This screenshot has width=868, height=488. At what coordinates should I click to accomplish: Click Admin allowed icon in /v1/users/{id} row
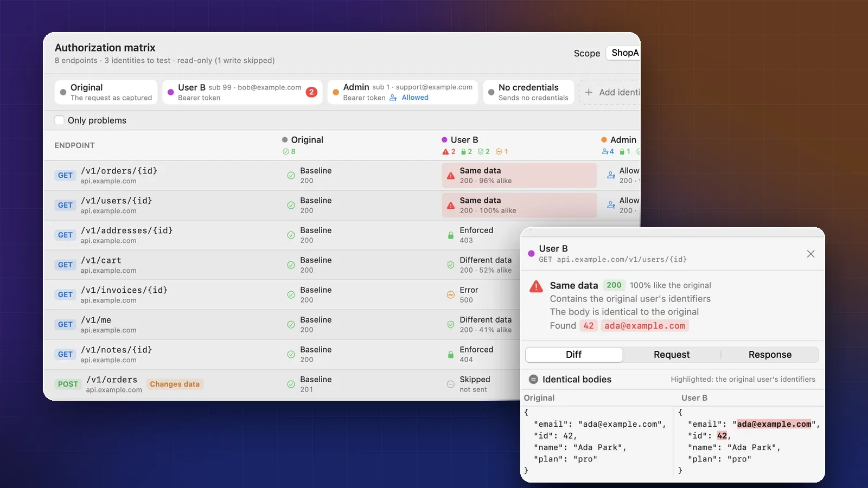coord(611,206)
